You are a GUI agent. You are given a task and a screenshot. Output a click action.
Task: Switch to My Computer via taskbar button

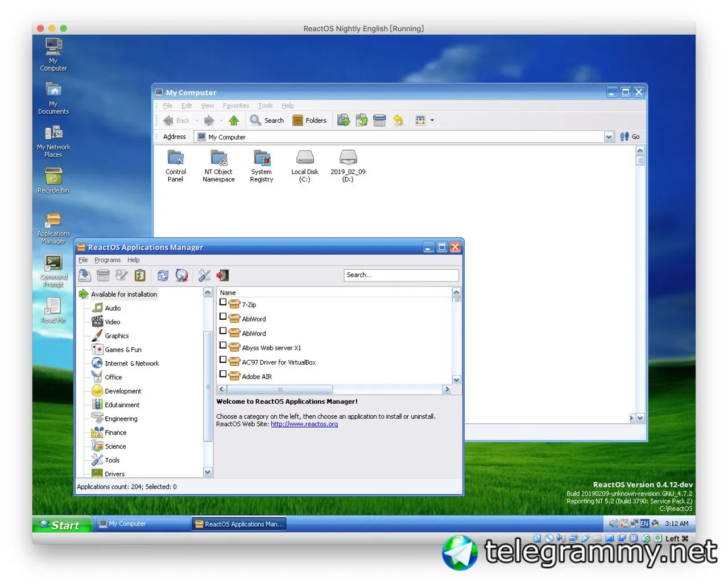point(142,524)
